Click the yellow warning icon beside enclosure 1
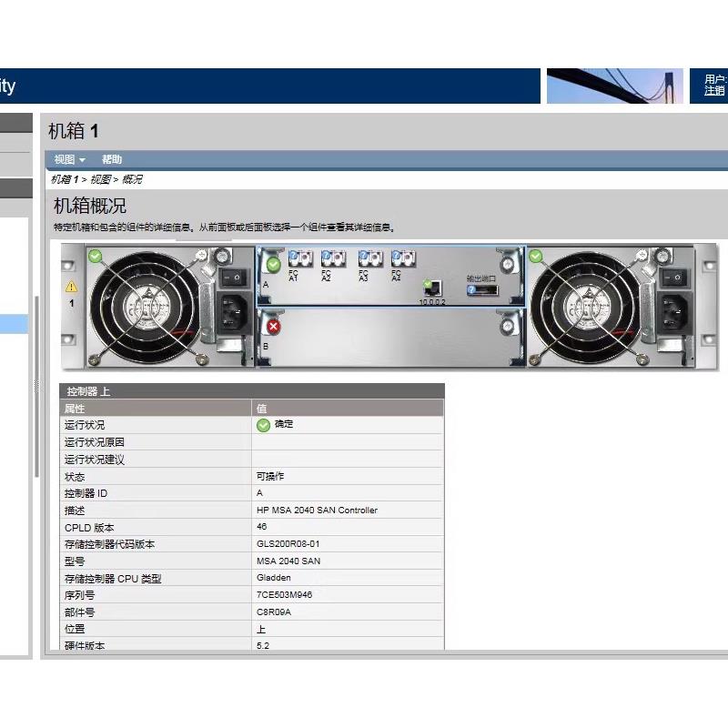The image size is (728, 728). [x=70, y=287]
